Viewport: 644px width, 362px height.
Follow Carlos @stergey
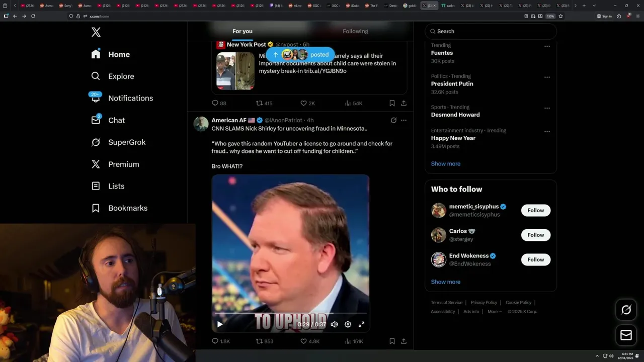(x=535, y=235)
